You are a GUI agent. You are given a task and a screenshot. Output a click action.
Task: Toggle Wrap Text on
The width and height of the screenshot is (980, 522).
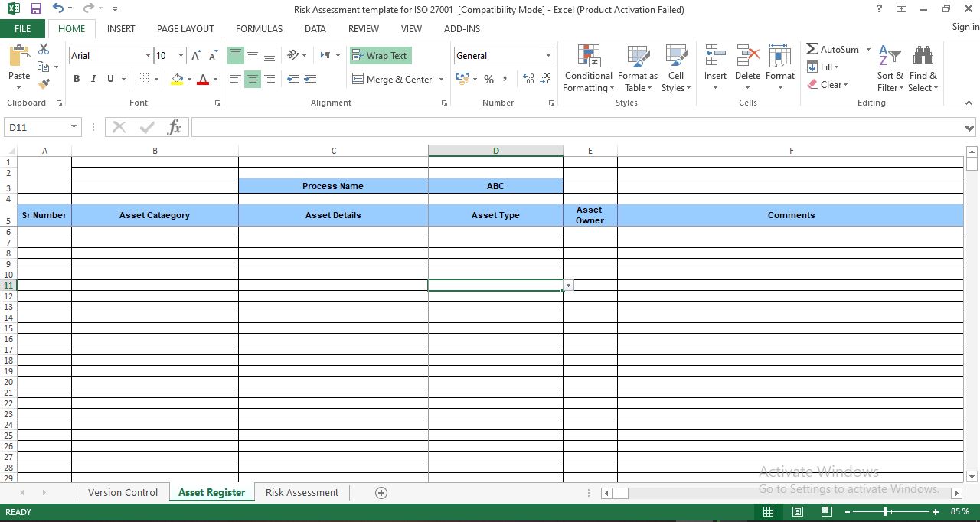(x=380, y=55)
